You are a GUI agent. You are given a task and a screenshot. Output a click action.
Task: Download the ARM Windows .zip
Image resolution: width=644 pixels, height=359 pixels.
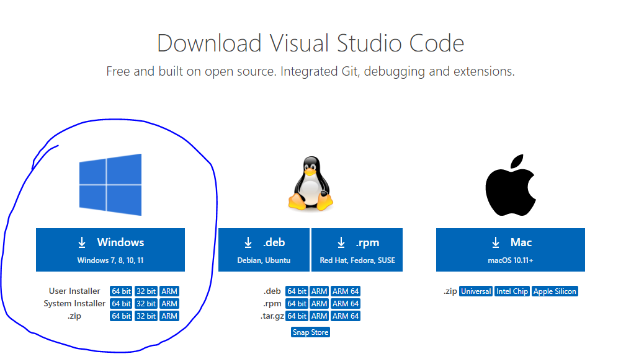169,316
